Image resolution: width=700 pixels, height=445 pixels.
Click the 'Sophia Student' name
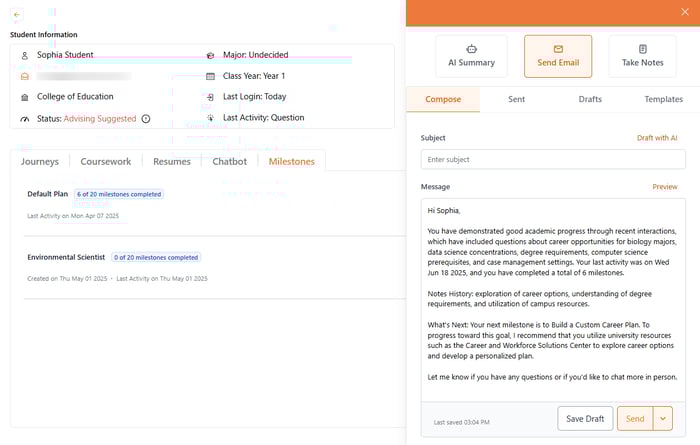[x=65, y=55]
